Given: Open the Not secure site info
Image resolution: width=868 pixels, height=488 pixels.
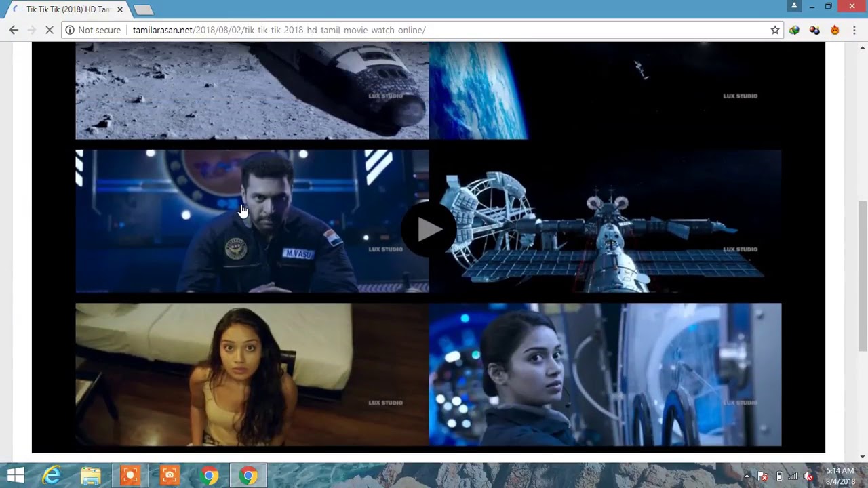Looking at the screenshot, I should (93, 30).
